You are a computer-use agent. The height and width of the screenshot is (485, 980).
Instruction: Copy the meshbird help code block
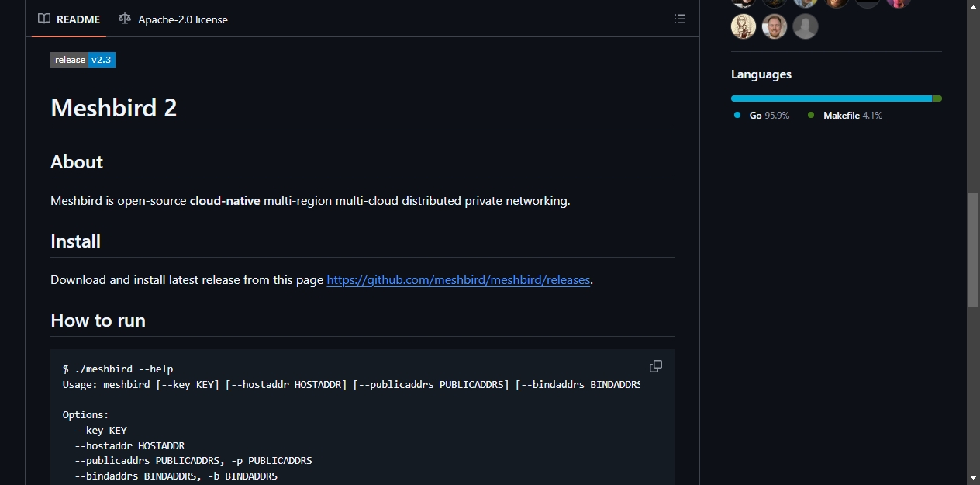[656, 366]
